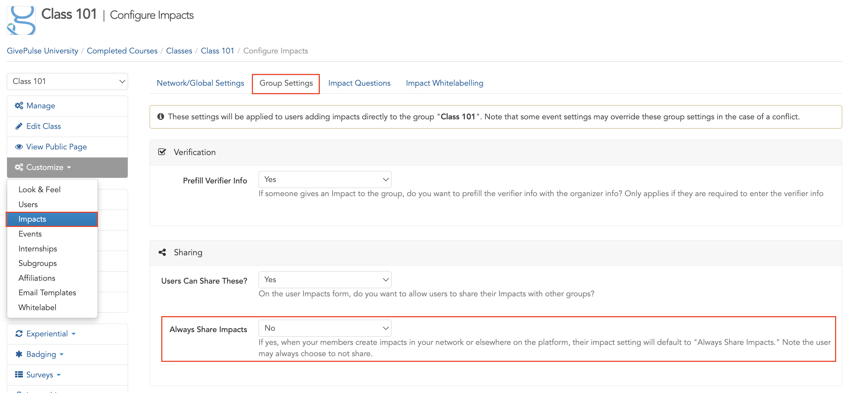Click the Edit Class pencil icon
This screenshot has width=868, height=393.
[x=19, y=126]
